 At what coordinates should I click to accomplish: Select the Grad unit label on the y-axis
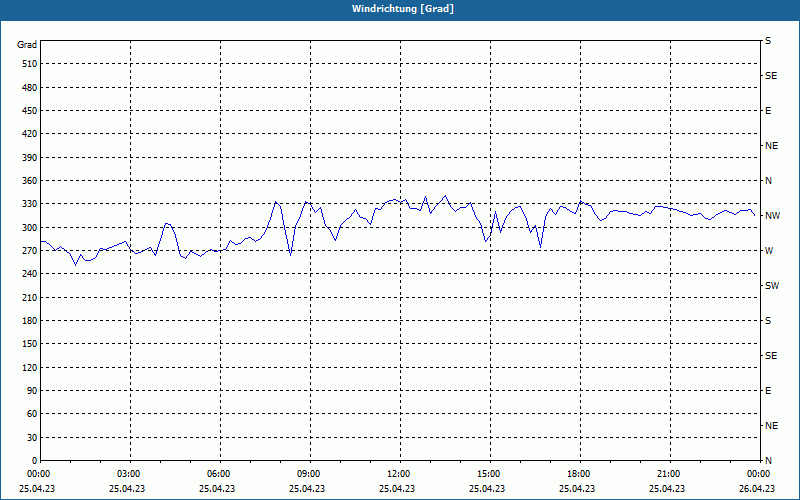click(x=27, y=45)
